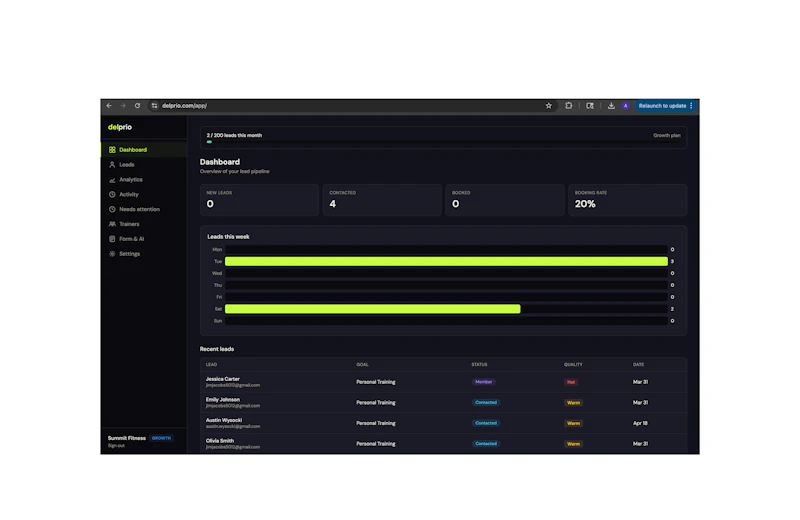
Task: Open site information icon beside the URL
Action: [x=155, y=106]
